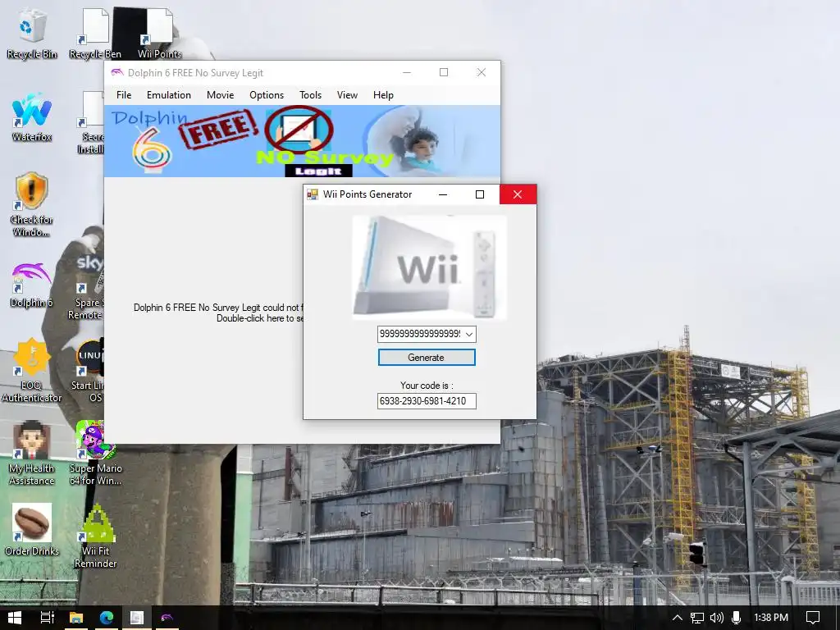Show hidden system tray icons

677,618
